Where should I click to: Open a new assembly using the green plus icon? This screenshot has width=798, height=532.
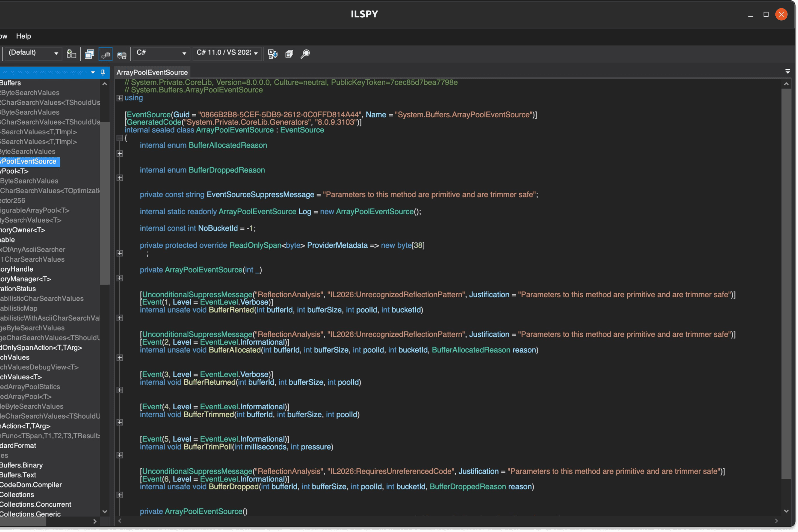coord(71,54)
